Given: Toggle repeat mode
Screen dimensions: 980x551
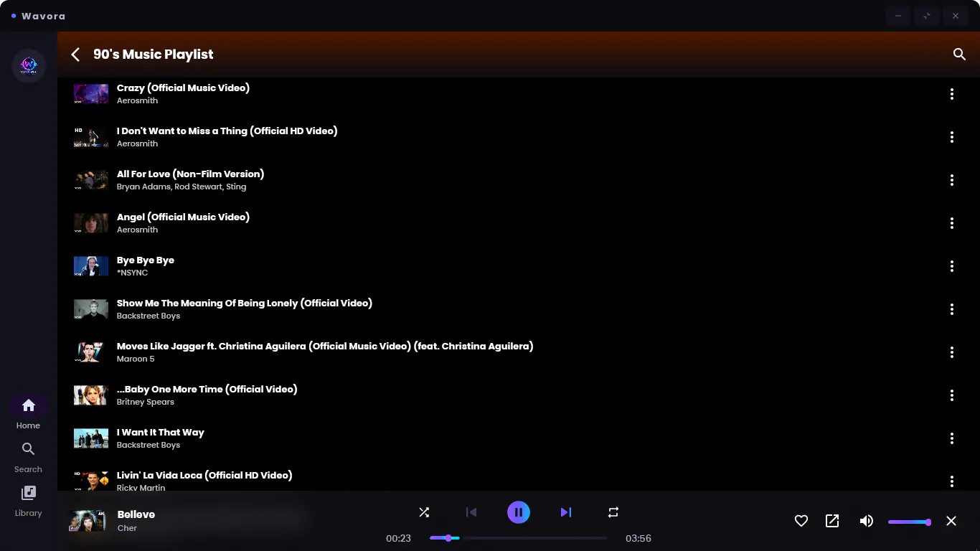Looking at the screenshot, I should pyautogui.click(x=613, y=512).
